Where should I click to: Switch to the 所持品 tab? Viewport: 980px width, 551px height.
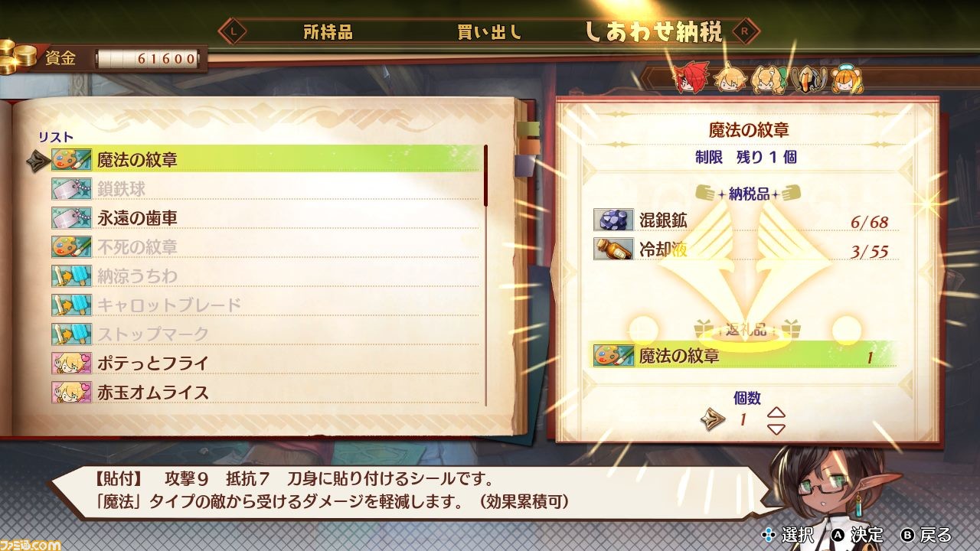[x=328, y=32]
